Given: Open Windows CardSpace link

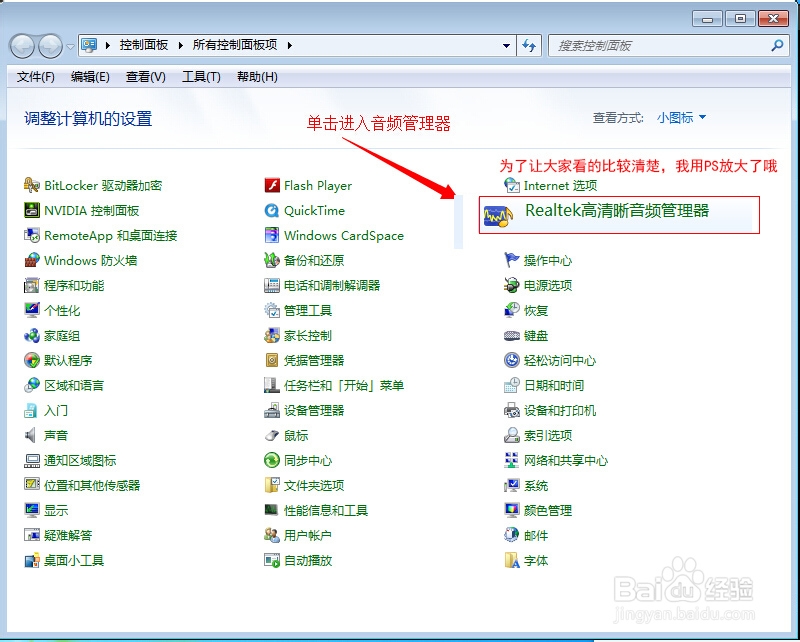Looking at the screenshot, I should pos(344,235).
